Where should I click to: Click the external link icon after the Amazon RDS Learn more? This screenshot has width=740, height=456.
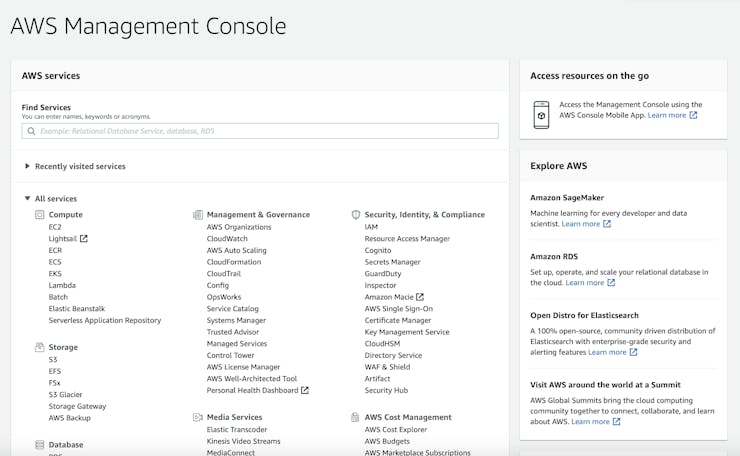coord(611,283)
